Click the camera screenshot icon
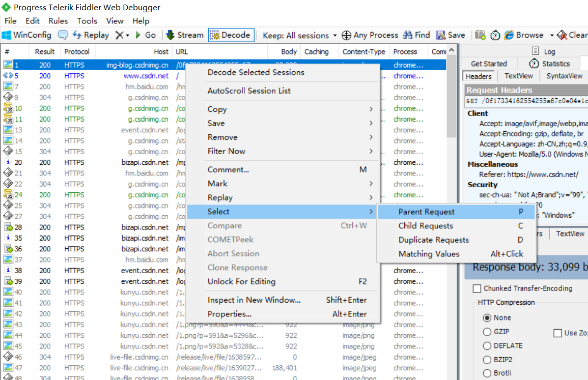588x380 pixels. (481, 35)
